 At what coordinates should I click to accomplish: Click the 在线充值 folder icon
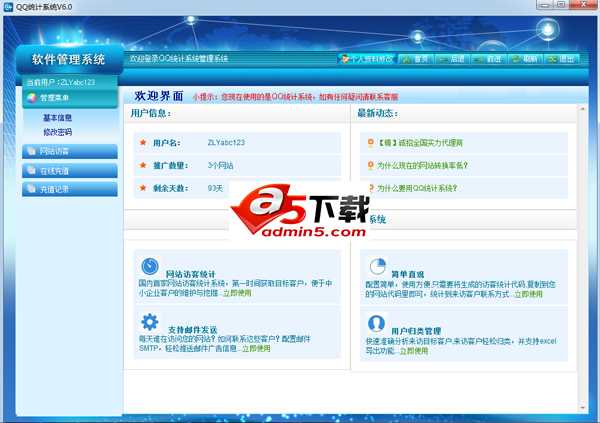31,170
